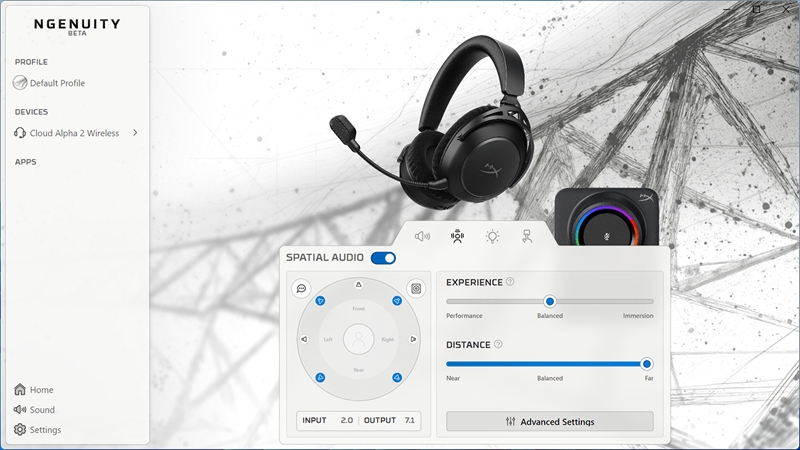Turn off the Spatial Audio switch
800x450 pixels.
pyautogui.click(x=383, y=258)
